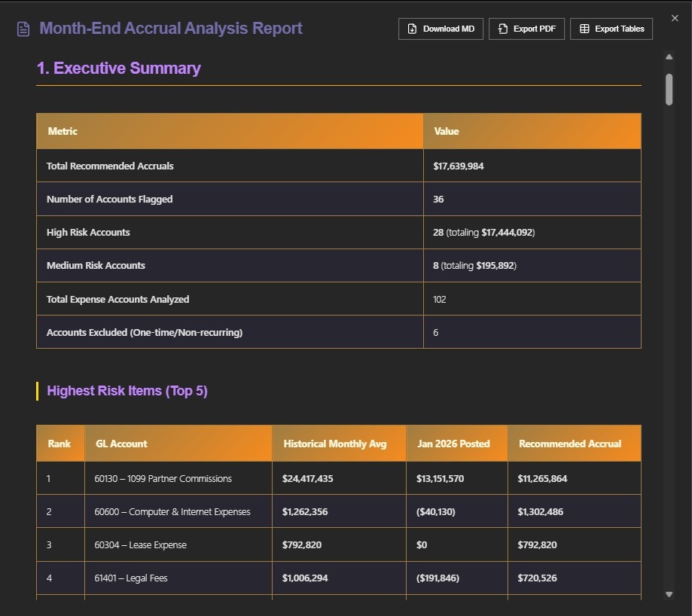Click the download arrow icon inside Download MD
The width and height of the screenshot is (692, 616).
pos(411,28)
